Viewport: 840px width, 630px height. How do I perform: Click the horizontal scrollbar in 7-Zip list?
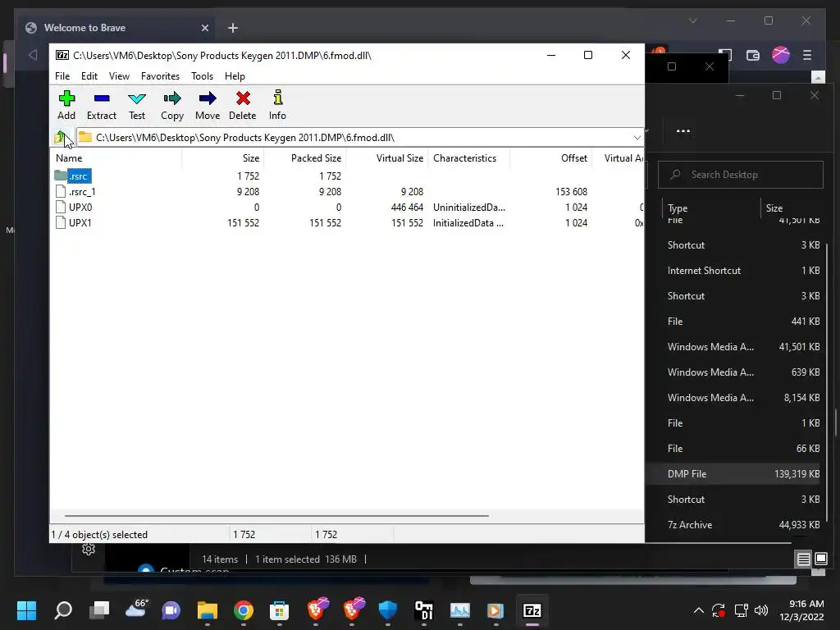(x=276, y=516)
